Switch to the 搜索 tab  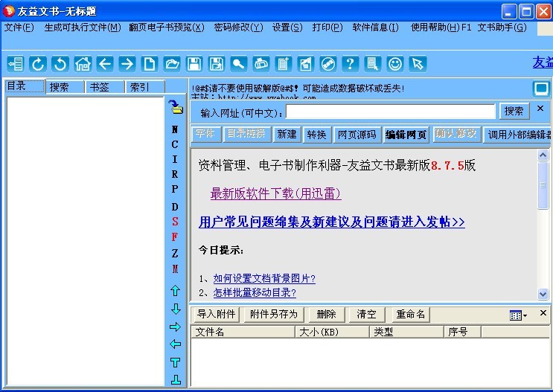[x=65, y=87]
